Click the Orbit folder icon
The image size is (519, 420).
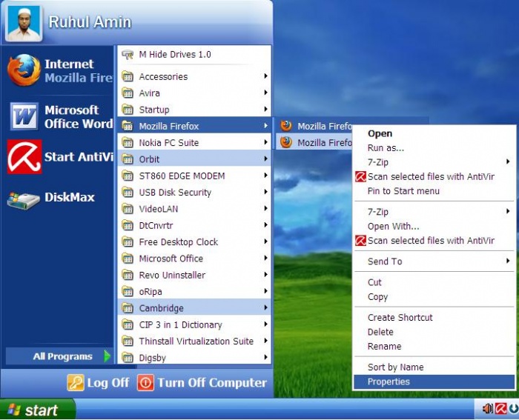coord(128,159)
